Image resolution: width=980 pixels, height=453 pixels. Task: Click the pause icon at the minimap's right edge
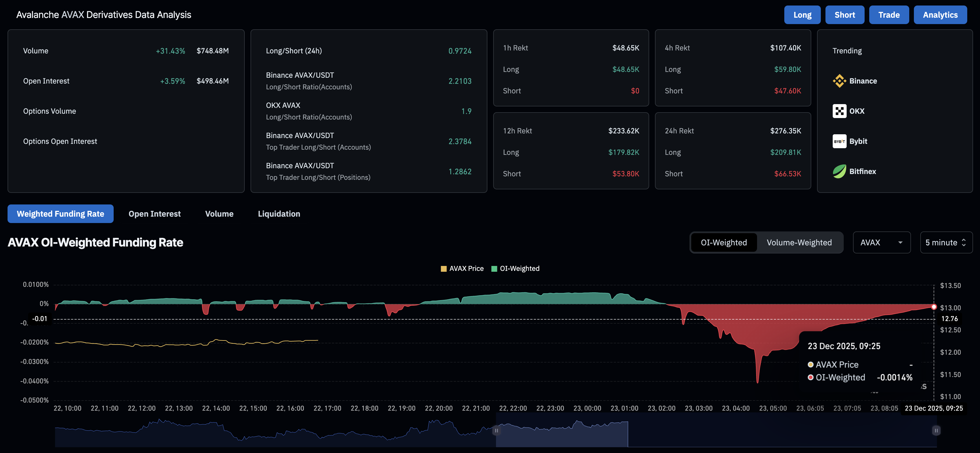pos(936,430)
